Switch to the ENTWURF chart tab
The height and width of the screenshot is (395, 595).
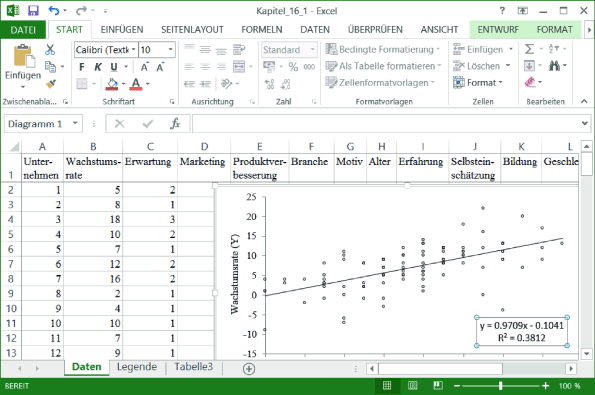click(498, 30)
